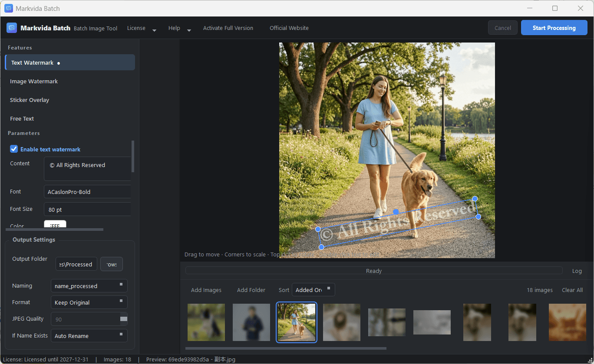
Task: Click the parameters panel vertical scrollbar
Action: pos(133,156)
